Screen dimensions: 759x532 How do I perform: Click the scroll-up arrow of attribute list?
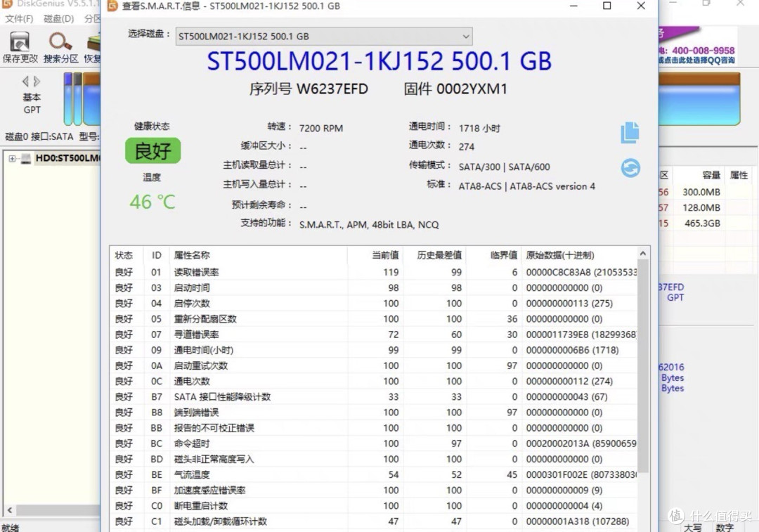pos(643,254)
